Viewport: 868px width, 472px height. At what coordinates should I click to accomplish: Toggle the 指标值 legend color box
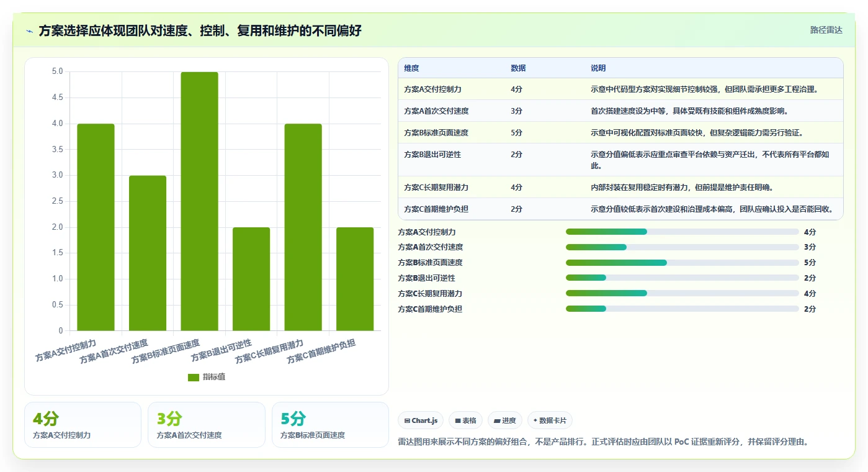pos(194,377)
